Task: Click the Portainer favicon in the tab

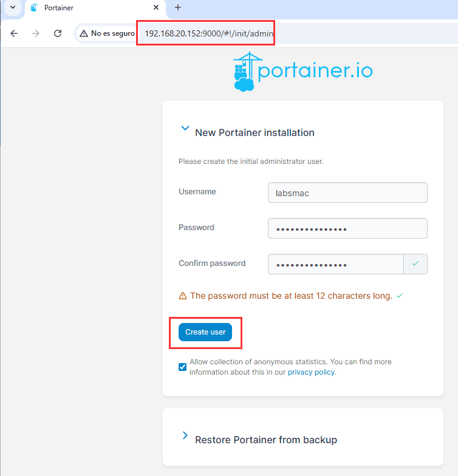Action: coord(34,8)
